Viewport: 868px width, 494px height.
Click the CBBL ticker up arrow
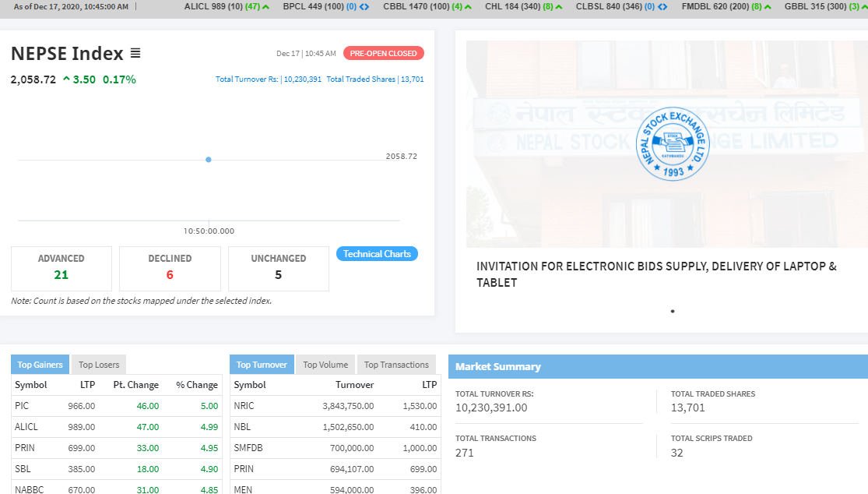[x=468, y=7]
